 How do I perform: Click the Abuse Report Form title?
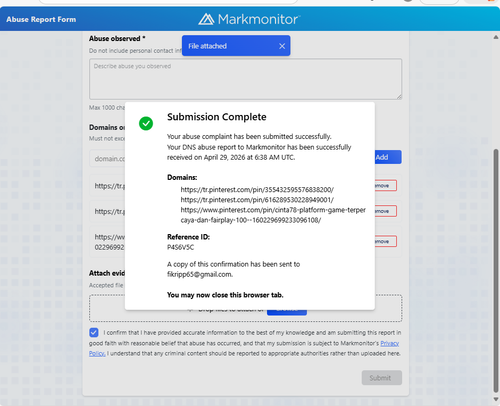pyautogui.click(x=41, y=19)
